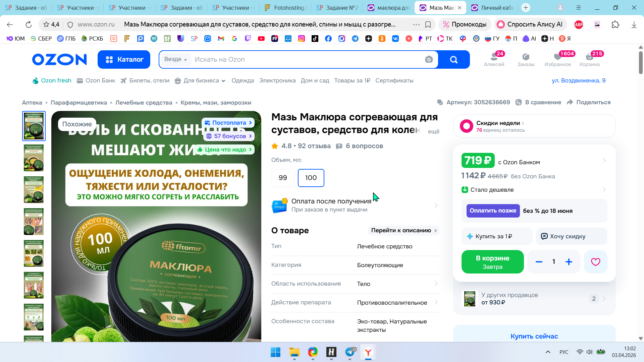This screenshot has width=644, height=362.
Task: Open the Везде search scope dropdown
Action: coord(175,59)
